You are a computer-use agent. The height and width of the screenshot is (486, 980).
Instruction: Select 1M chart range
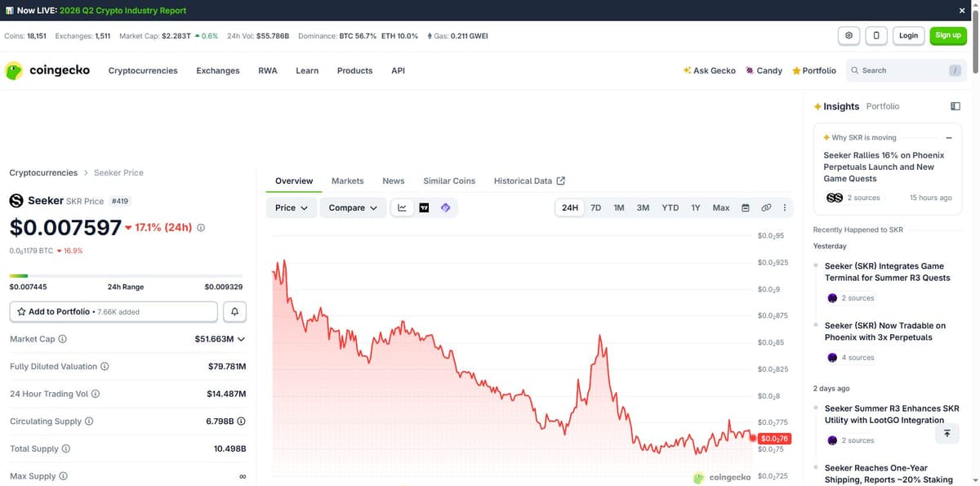pyautogui.click(x=619, y=207)
